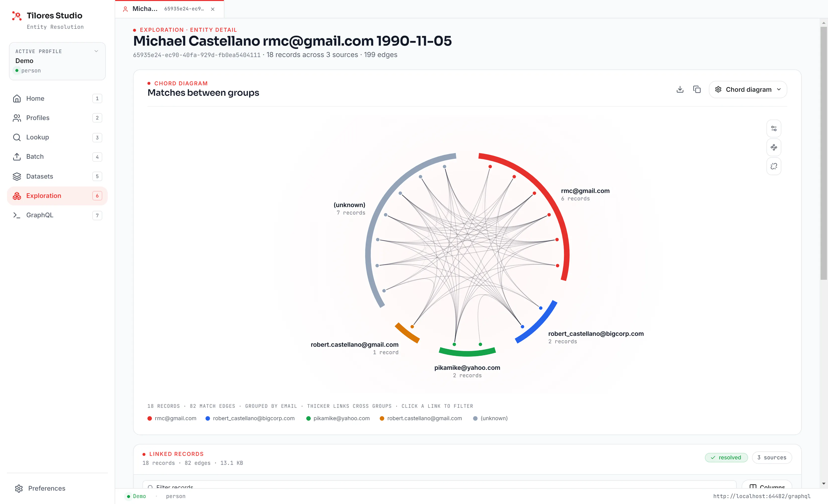The image size is (828, 504).
Task: Toggle the (unknown) legend entry
Action: coord(490,418)
